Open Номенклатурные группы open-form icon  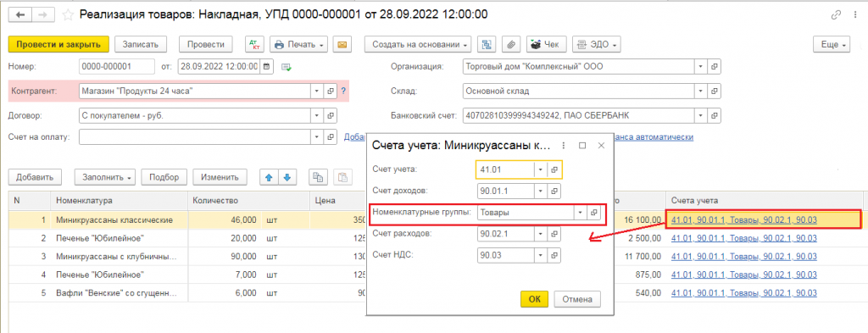click(593, 213)
